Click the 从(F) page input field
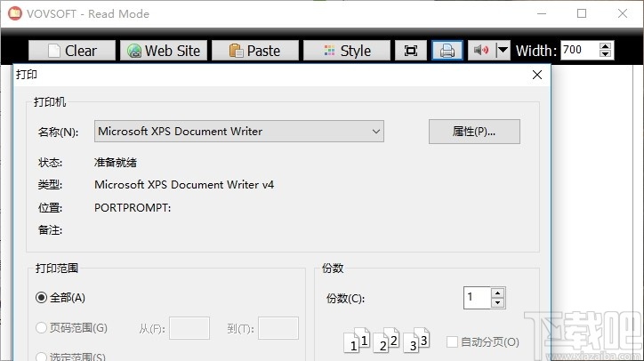Viewport: 644px width, 361px height. (x=189, y=328)
